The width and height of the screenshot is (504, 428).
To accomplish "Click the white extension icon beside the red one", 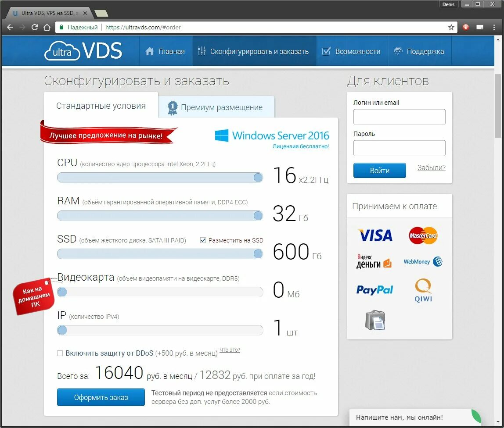I will [x=480, y=27].
